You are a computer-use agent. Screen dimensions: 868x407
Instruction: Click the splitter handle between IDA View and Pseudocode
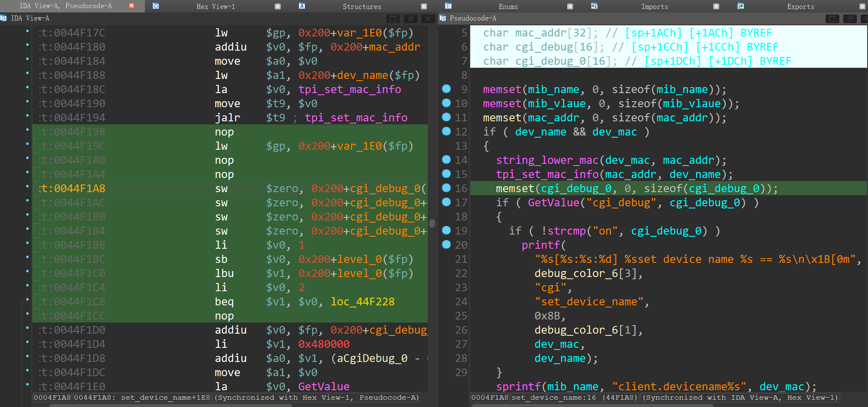pyautogui.click(x=432, y=223)
